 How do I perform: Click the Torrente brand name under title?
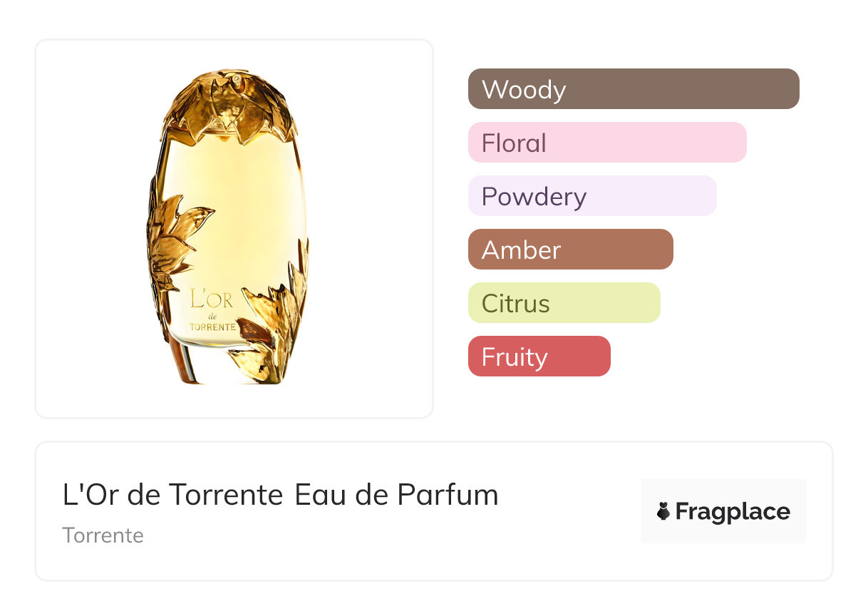tap(103, 535)
